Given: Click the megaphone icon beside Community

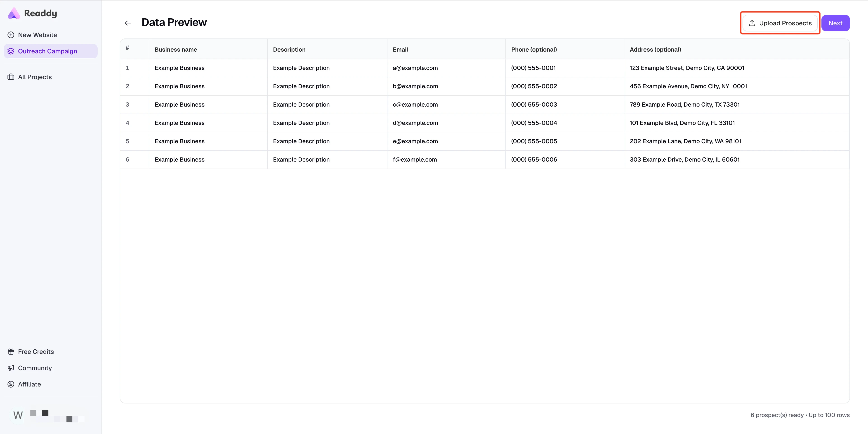Looking at the screenshot, I should pos(11,368).
